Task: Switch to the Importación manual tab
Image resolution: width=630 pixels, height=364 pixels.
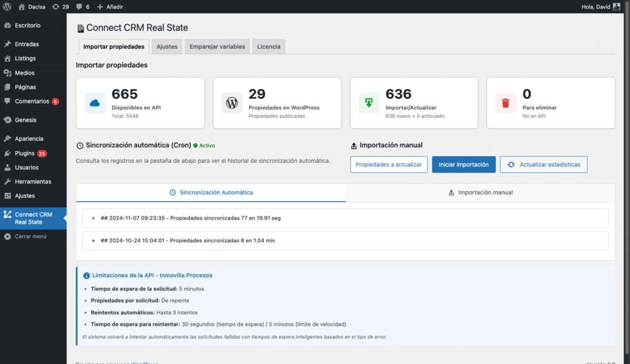Action: [480, 192]
